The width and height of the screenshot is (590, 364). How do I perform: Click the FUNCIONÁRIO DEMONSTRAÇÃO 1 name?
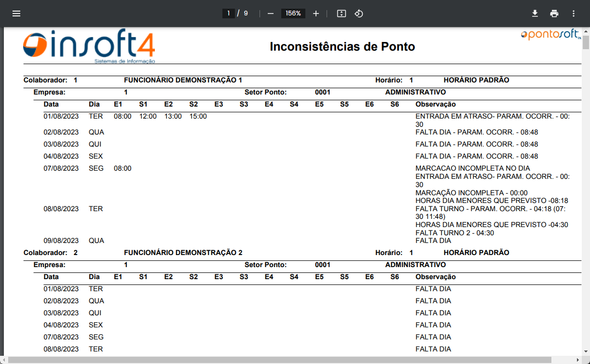click(183, 80)
